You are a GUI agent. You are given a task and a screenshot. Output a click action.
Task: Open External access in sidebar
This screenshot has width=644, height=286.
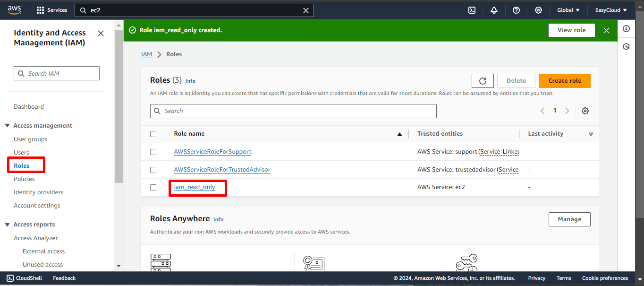[x=43, y=251]
